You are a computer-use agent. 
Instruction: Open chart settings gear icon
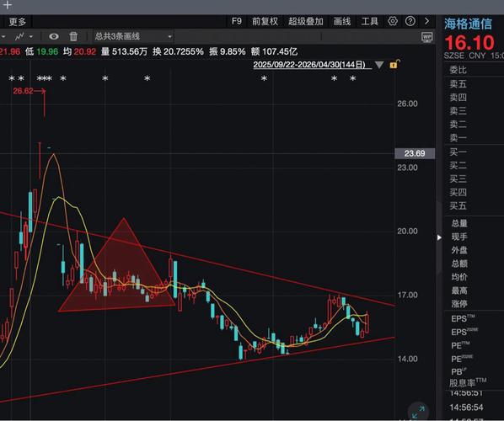[393, 21]
